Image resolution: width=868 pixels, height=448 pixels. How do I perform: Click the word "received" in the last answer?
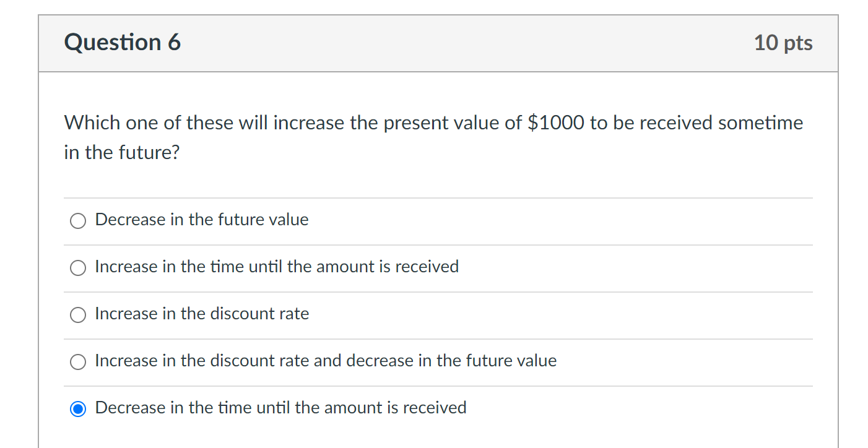tap(435, 408)
